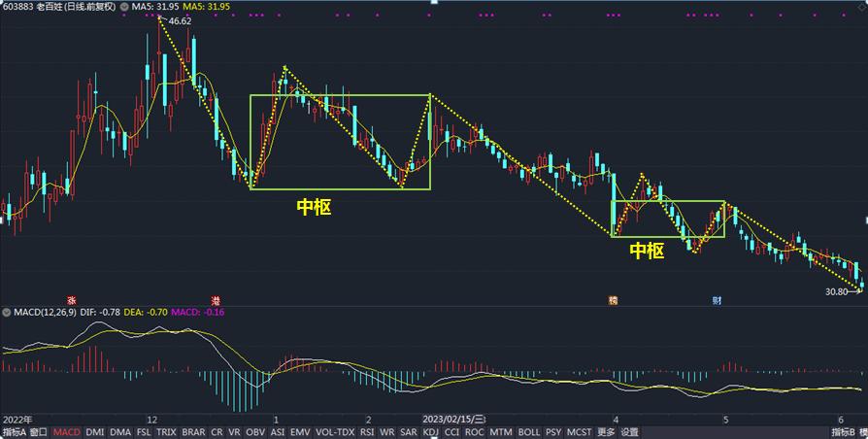Select the RSI indicator tab

(x=367, y=432)
